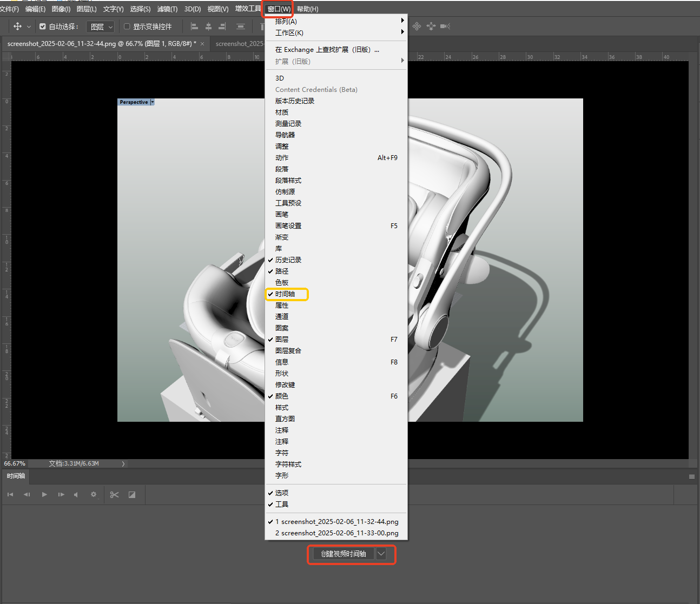Open the timeline panel hamburger menu
Viewport: 700px width, 604px height.
click(691, 476)
